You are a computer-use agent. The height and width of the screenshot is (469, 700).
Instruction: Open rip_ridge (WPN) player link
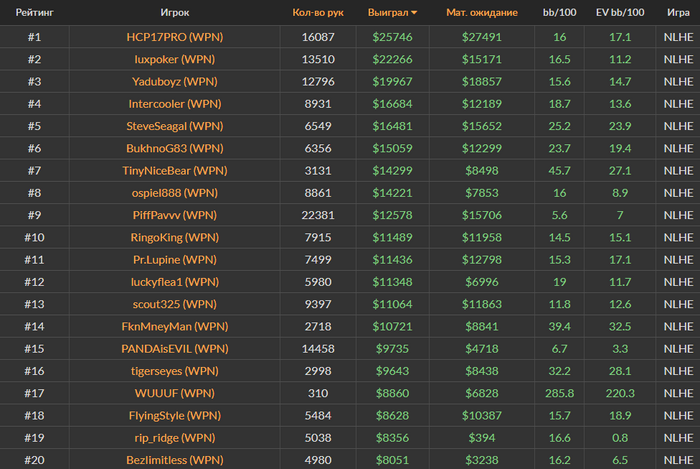[x=175, y=438]
